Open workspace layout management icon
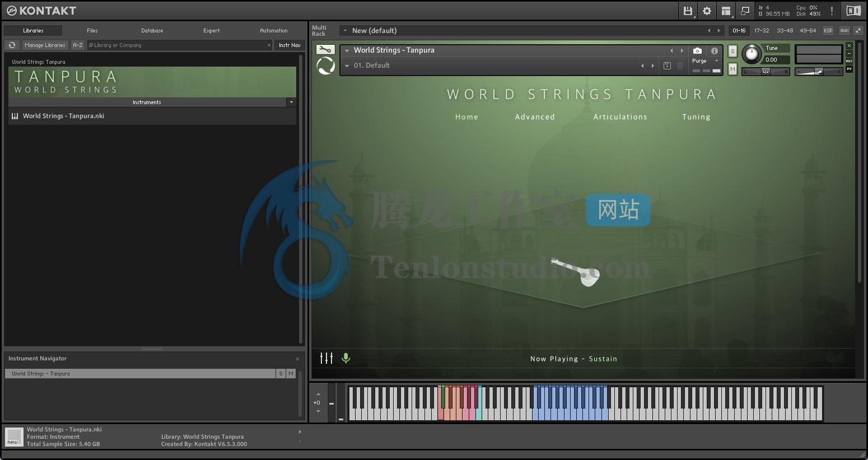Screen dimensions: 868x460 (726, 11)
